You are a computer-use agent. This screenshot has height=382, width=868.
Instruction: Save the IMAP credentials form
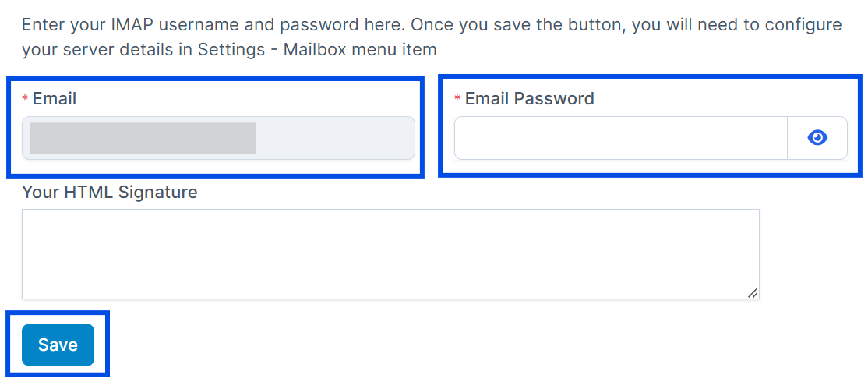click(58, 345)
